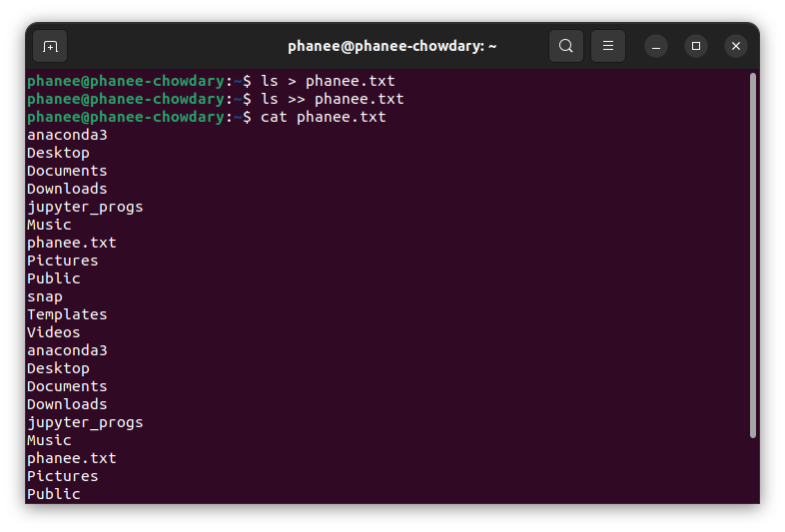
Task: Click the anaconda3 line right after Videos
Action: (x=67, y=350)
